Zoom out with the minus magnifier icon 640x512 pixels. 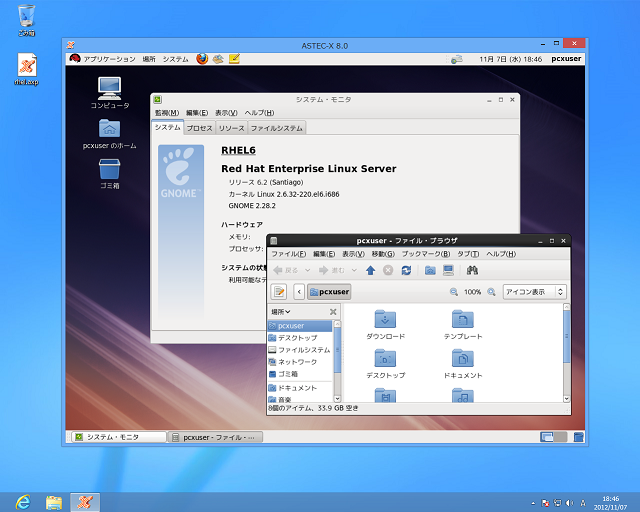[453, 292]
